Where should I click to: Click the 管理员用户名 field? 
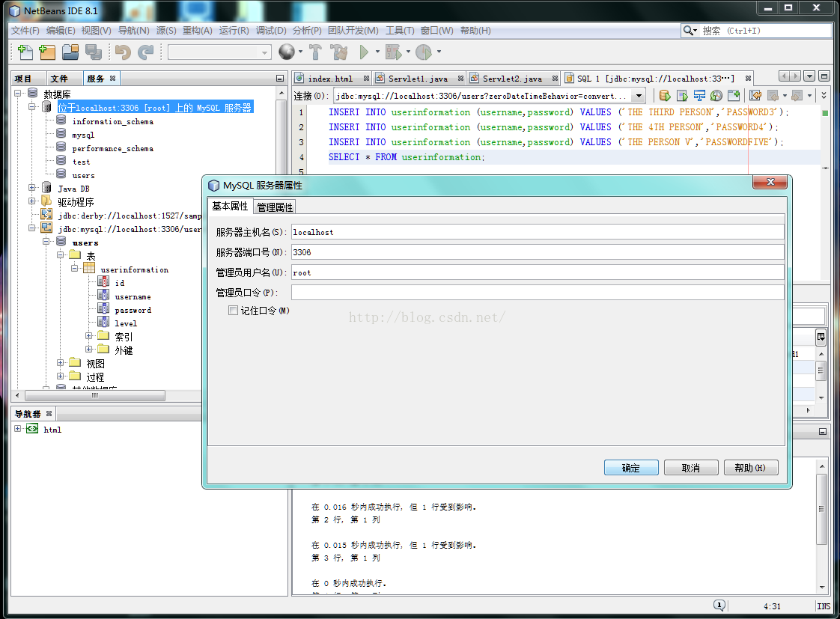538,272
